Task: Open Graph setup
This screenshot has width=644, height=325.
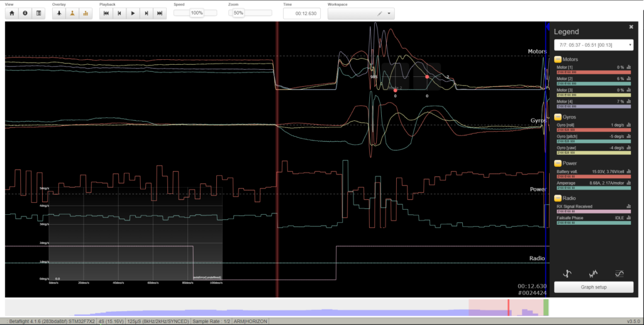Action: [x=594, y=287]
